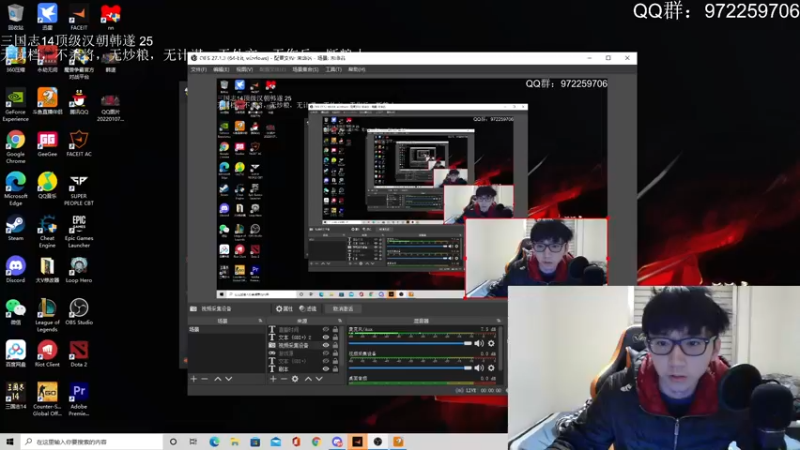
Task: Select the 场景 scene entry
Action: point(227,330)
